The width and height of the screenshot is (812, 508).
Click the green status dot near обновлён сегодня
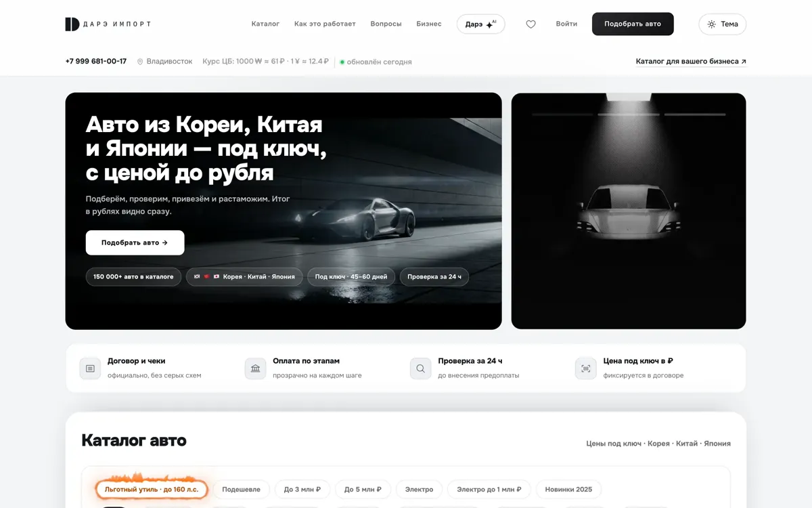pos(342,62)
